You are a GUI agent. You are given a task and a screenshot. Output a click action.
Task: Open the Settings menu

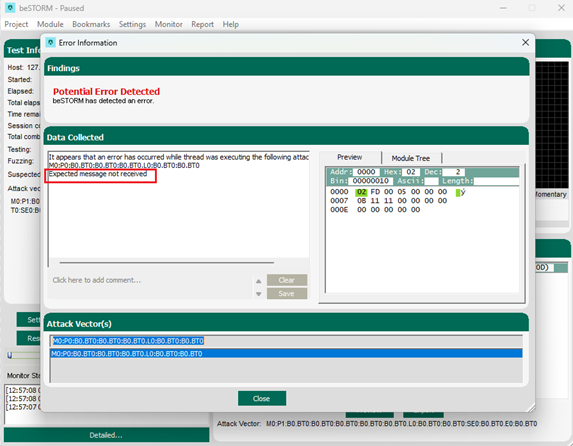click(132, 24)
